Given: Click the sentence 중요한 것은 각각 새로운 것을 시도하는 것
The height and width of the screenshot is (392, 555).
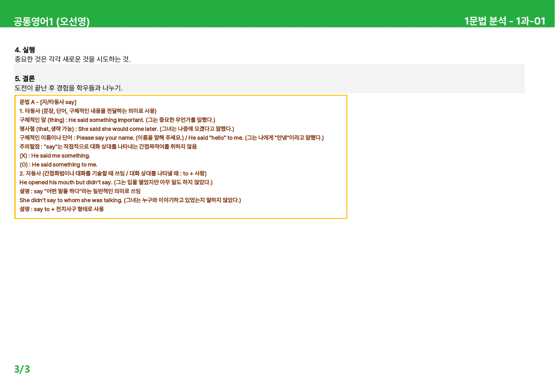Looking at the screenshot, I should (x=72, y=59).
